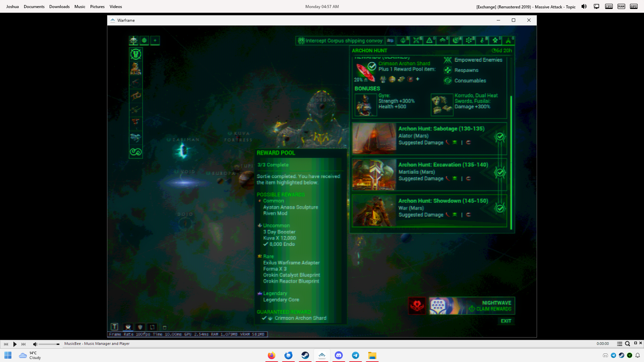
Task: Open Firefox from the taskbar
Action: click(272, 355)
